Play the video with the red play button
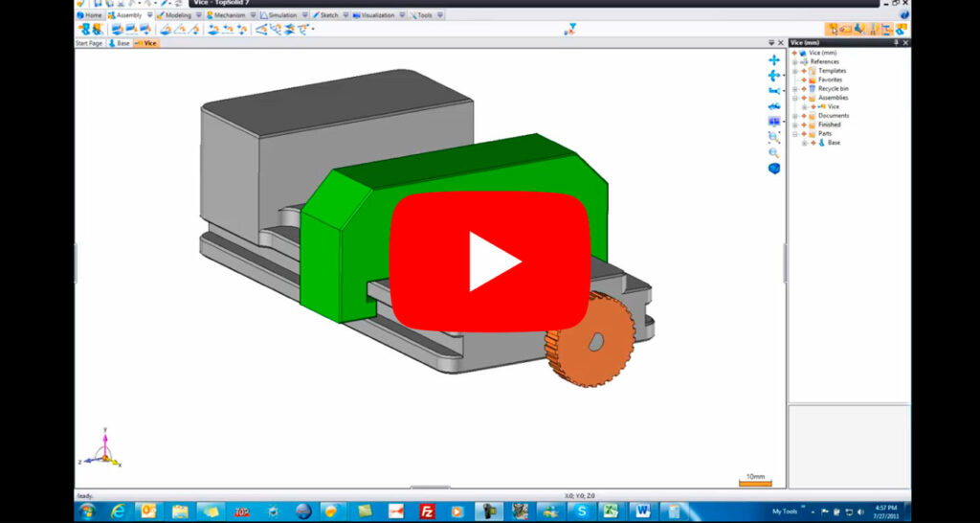This screenshot has width=980, height=523. (489, 261)
